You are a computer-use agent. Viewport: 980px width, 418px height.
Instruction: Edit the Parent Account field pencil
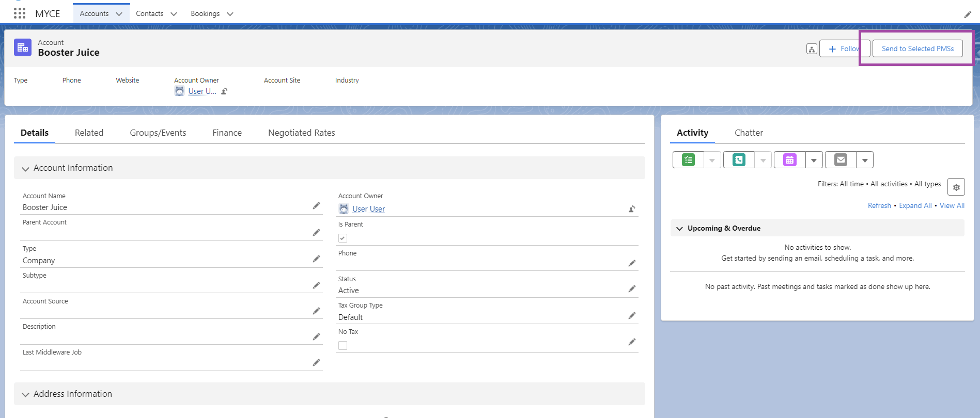(316, 233)
